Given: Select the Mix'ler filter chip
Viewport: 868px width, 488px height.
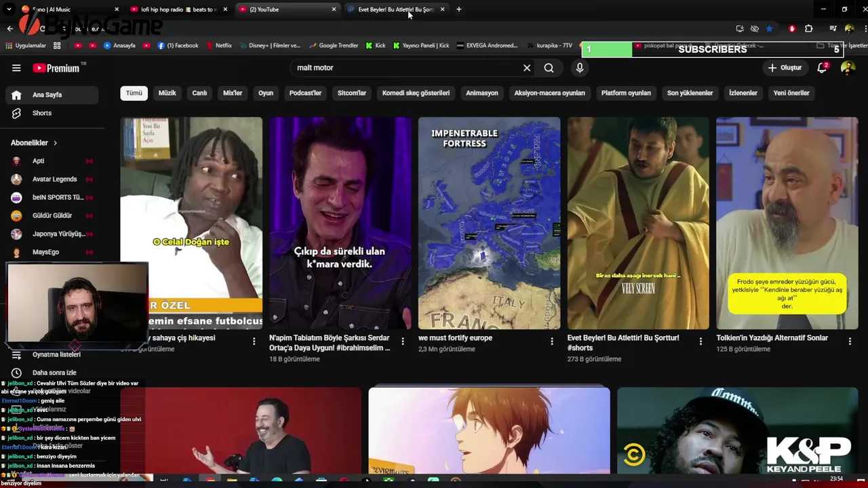Looking at the screenshot, I should pos(233,93).
